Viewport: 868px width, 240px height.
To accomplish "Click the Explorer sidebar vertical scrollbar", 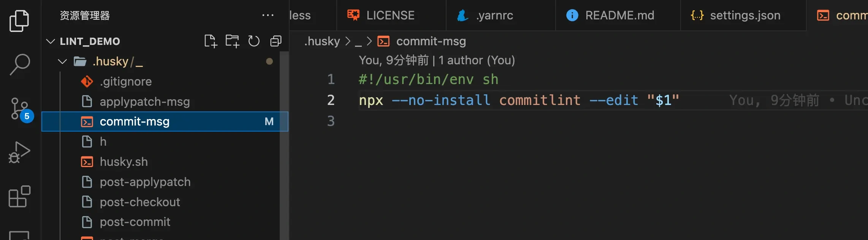I will (x=284, y=146).
